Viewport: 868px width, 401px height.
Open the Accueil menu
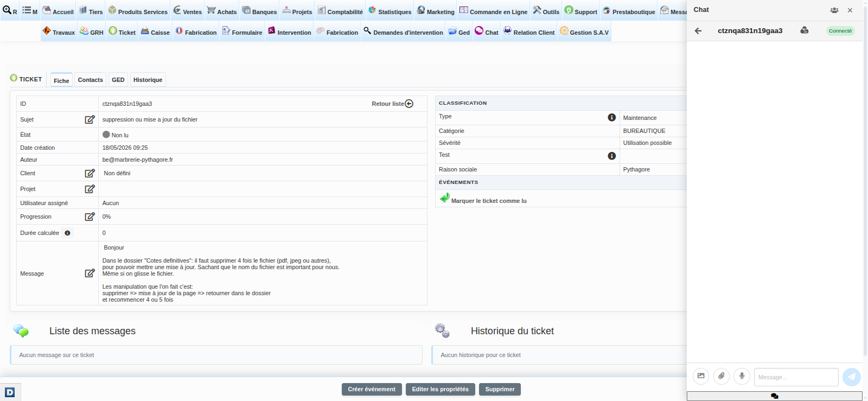coord(58,11)
